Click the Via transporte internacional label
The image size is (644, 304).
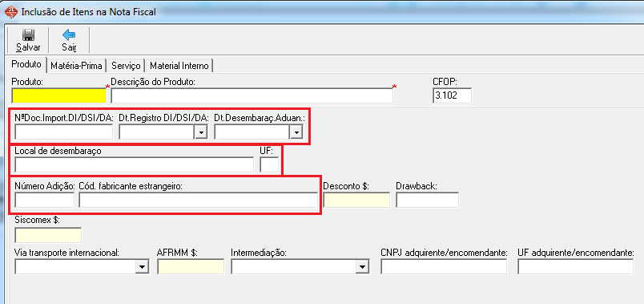(67, 253)
